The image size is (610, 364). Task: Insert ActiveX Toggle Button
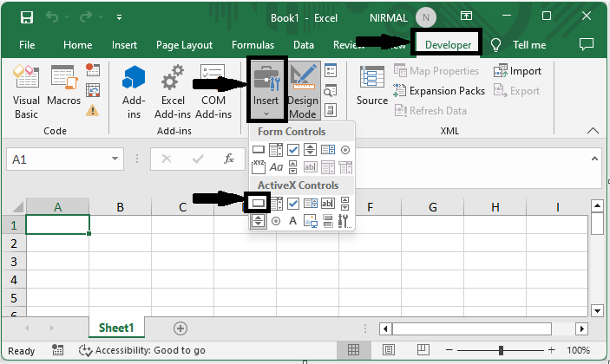coord(328,221)
